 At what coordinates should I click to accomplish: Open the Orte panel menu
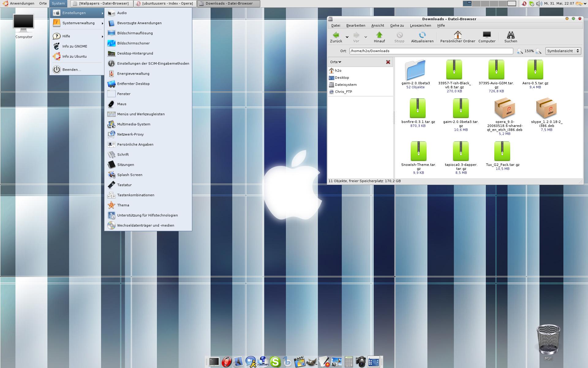point(43,3)
